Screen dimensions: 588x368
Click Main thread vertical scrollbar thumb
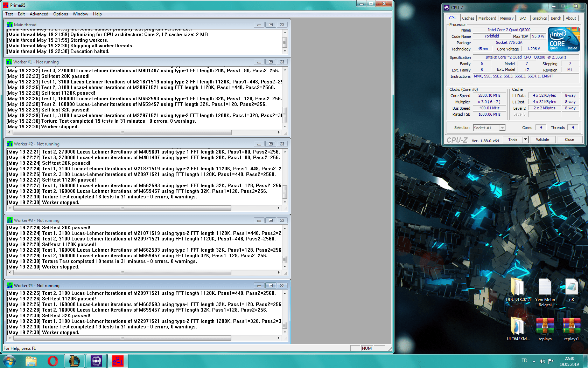coord(285,42)
